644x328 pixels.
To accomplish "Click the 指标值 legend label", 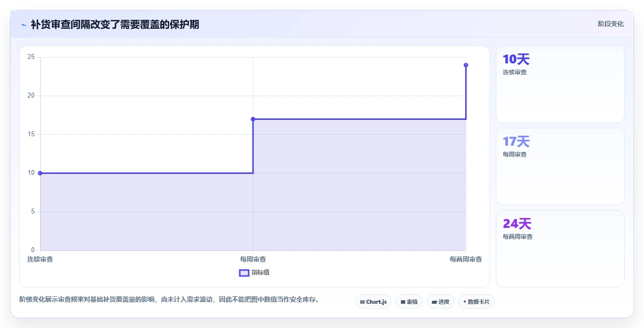I will [x=261, y=273].
